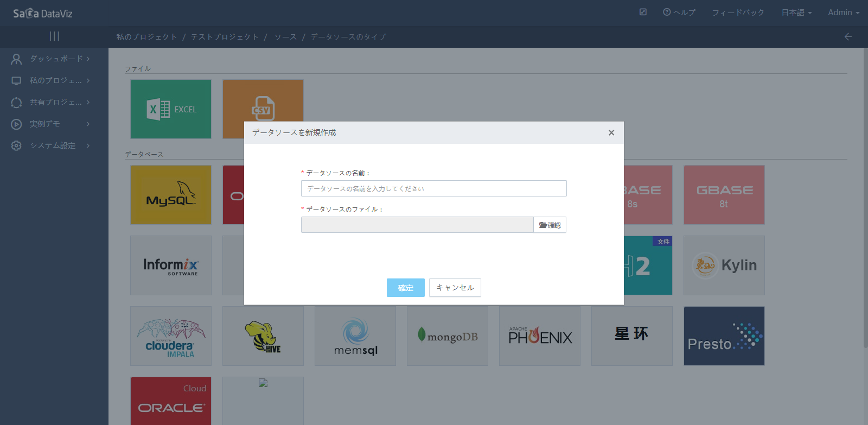Image resolution: width=868 pixels, height=425 pixels.
Task: Choose the Oracle Cloud tile
Action: 171,401
